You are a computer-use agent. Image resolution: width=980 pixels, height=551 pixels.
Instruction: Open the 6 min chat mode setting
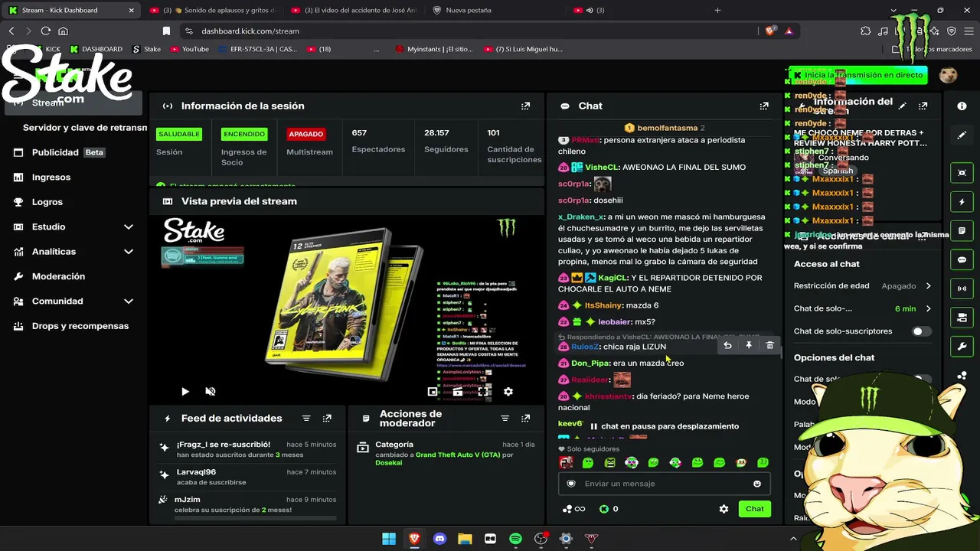863,308
